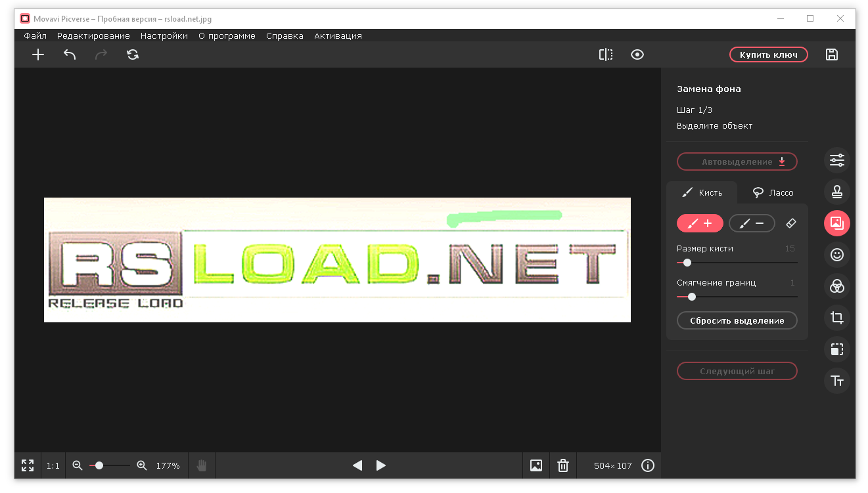
Task: Open the face Retouching tool
Action: tap(837, 255)
